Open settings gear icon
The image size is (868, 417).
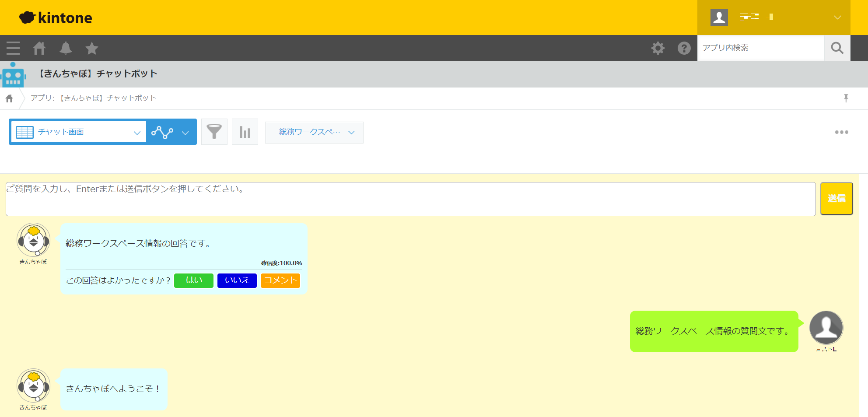(x=658, y=48)
